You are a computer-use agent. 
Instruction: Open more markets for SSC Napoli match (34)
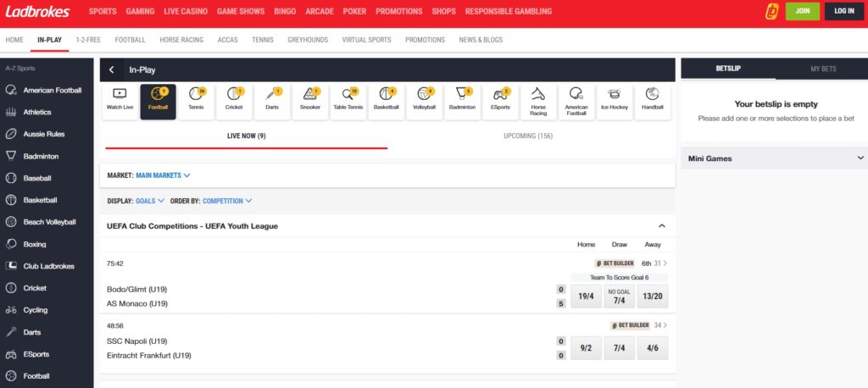(660, 325)
